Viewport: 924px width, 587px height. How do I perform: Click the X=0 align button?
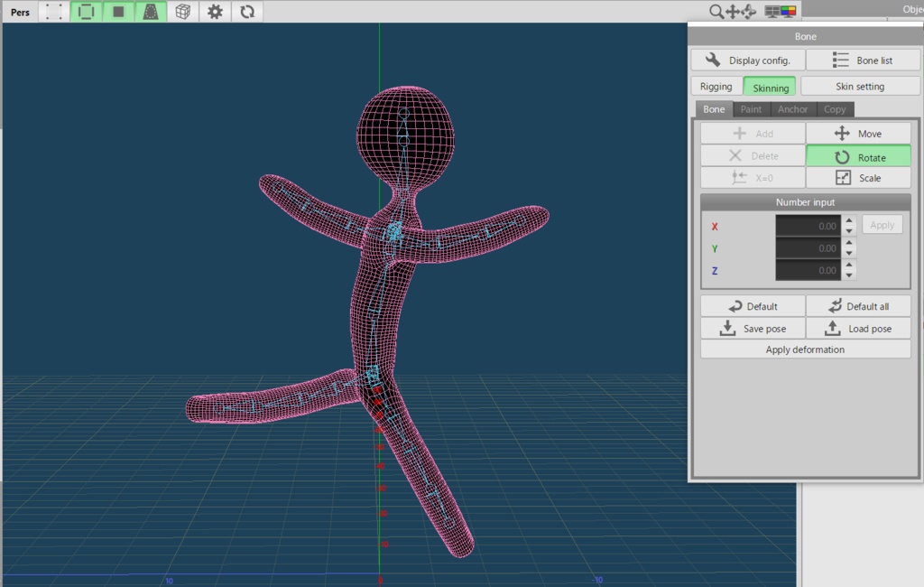tap(753, 178)
